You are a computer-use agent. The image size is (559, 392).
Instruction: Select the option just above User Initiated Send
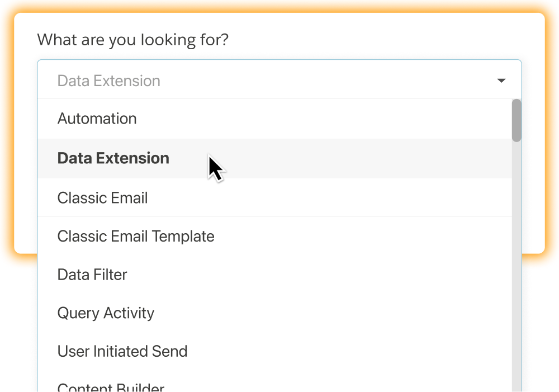(106, 313)
